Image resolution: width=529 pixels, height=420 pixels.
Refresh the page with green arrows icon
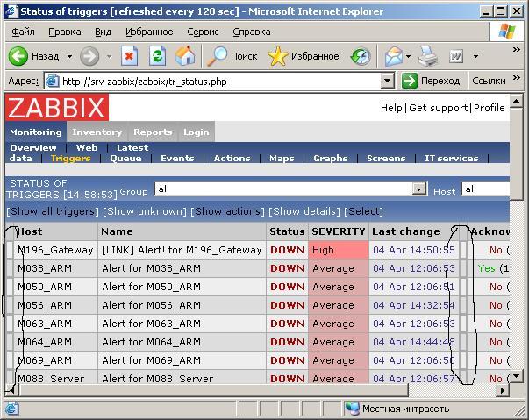[157, 56]
